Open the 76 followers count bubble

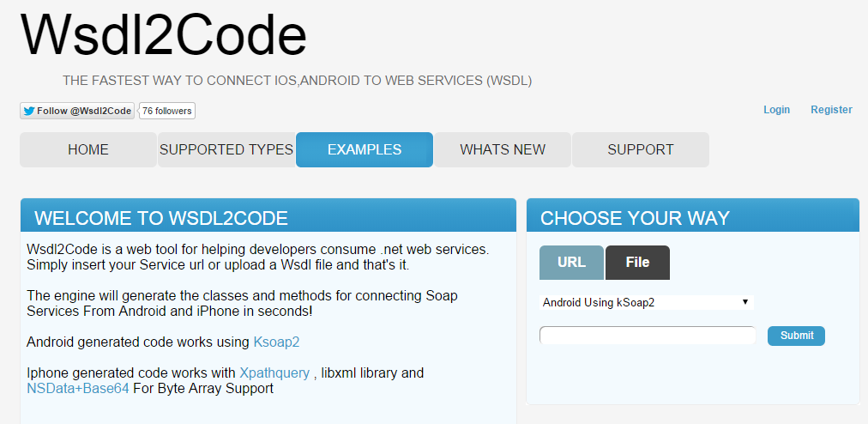click(x=166, y=111)
